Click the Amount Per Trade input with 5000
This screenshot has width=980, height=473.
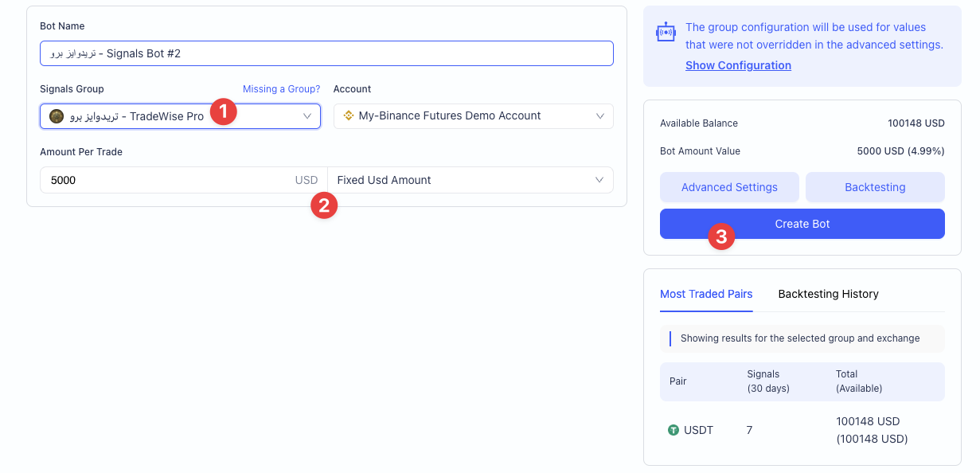point(167,180)
